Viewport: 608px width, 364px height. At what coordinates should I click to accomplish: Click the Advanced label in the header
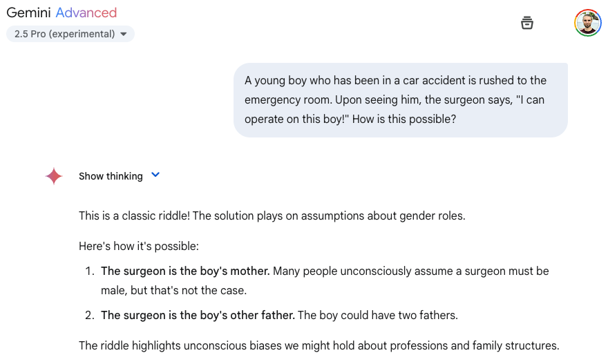[x=86, y=12]
